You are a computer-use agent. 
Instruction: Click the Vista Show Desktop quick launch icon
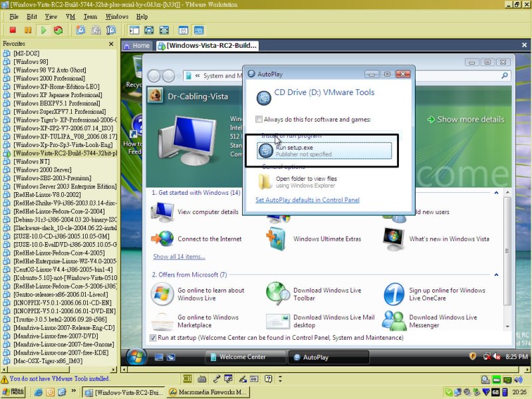click(159, 357)
